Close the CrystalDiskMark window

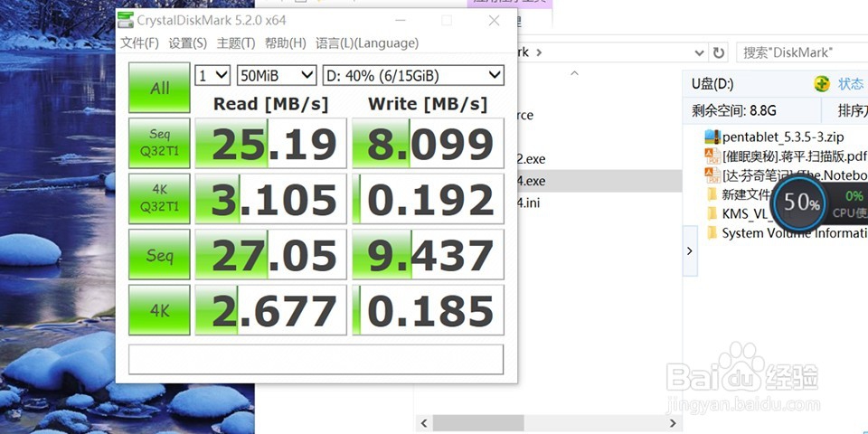pos(494,21)
